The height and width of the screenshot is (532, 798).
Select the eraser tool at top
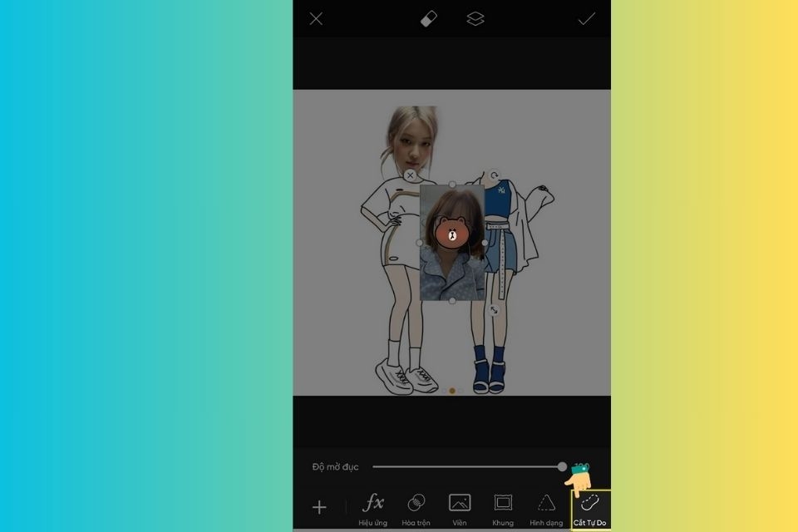[429, 19]
